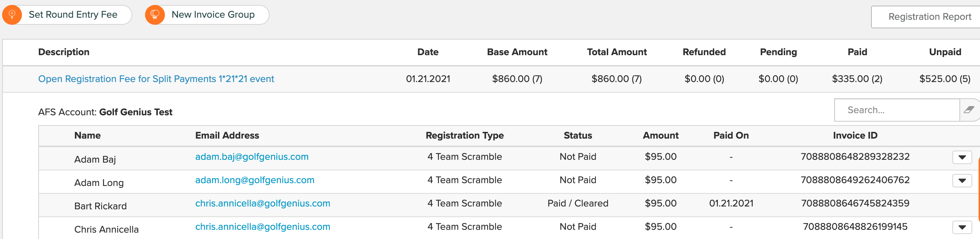Screen dimensions: 980x239
Task: Click Chris Annicella's email address link
Action: click(x=263, y=227)
